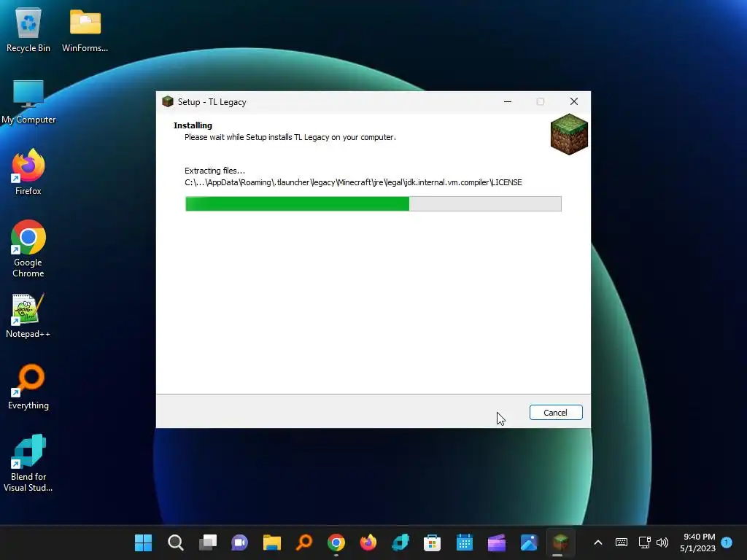Select the Notepad++ desktop shortcut
The width and height of the screenshot is (747, 560).
coord(28,315)
